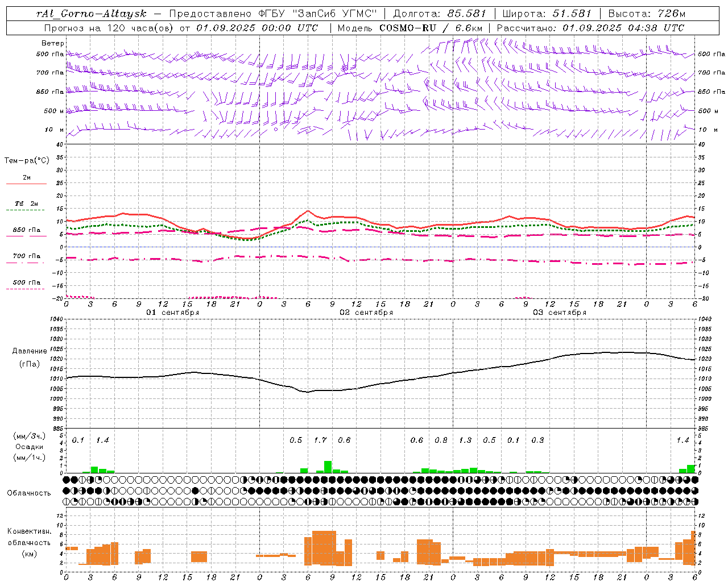728x582 pixels.
Task: Click the 850 гПа temperature legend entry
Action: (26, 230)
